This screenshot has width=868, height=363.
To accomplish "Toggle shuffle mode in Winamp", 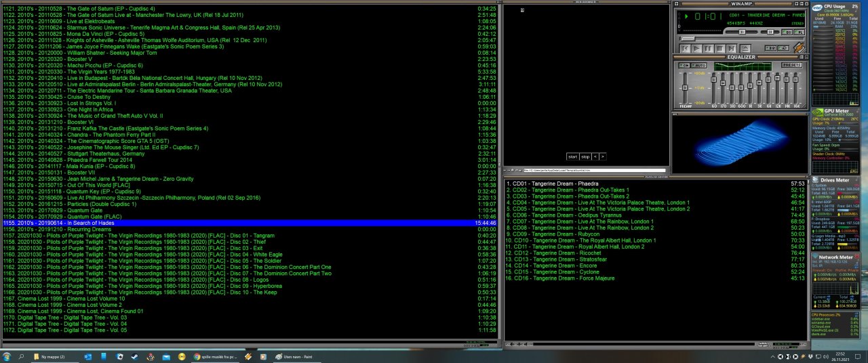I will pos(770,49).
